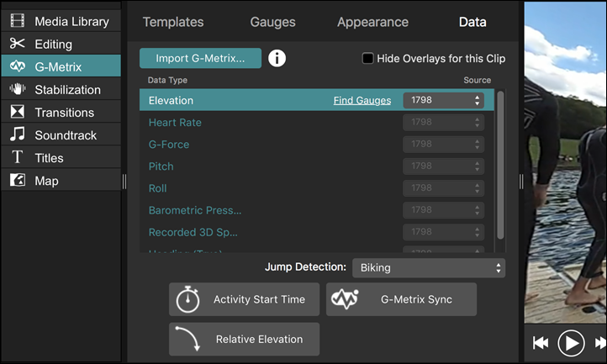The height and width of the screenshot is (364, 607).
Task: Click the info icon beside Import G-Metrix
Action: tap(277, 59)
